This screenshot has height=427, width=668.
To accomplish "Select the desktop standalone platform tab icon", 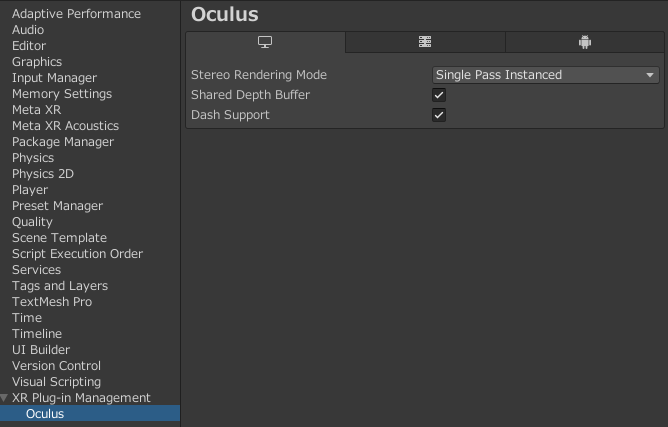I will [265, 42].
